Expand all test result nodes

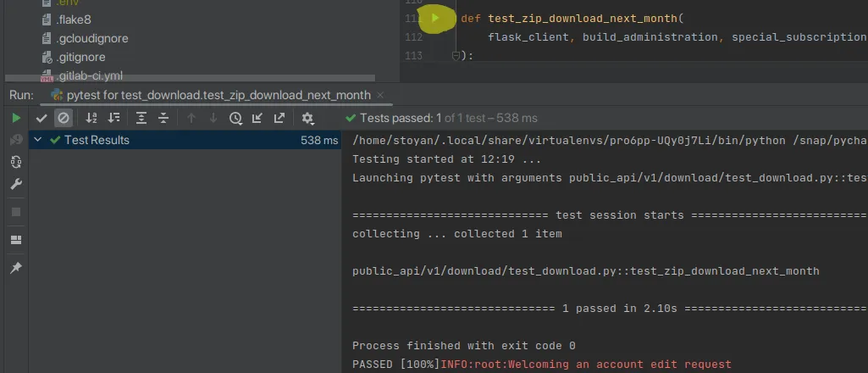(141, 118)
